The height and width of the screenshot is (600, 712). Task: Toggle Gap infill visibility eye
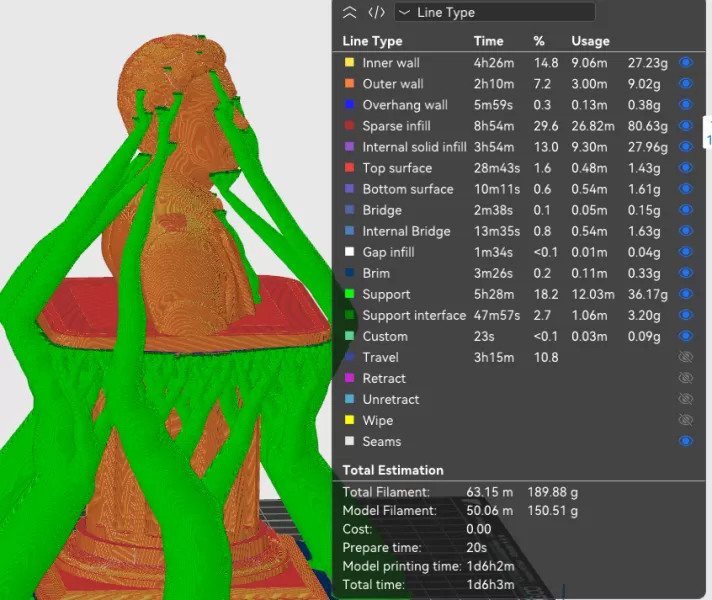tap(686, 252)
